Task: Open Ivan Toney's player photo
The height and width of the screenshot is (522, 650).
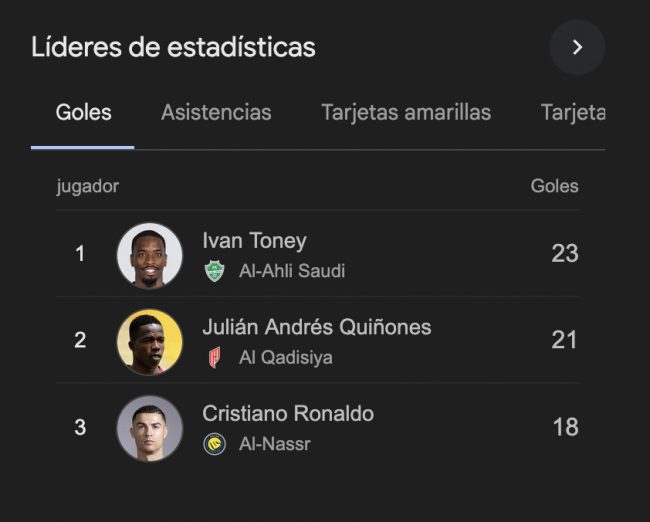Action: point(150,255)
